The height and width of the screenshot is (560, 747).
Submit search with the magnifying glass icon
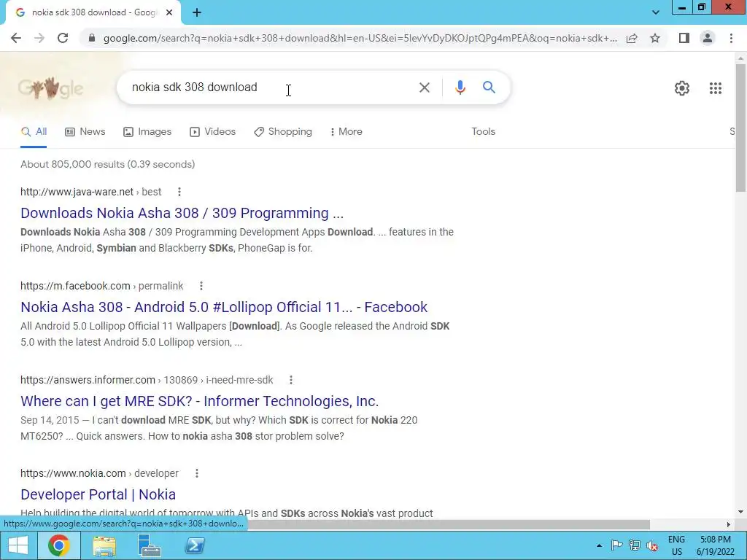click(x=489, y=87)
